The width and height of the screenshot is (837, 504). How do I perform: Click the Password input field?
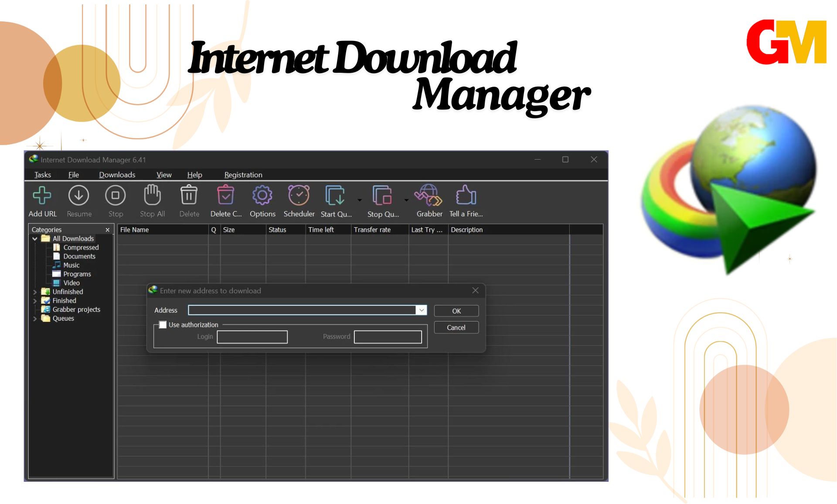point(388,337)
